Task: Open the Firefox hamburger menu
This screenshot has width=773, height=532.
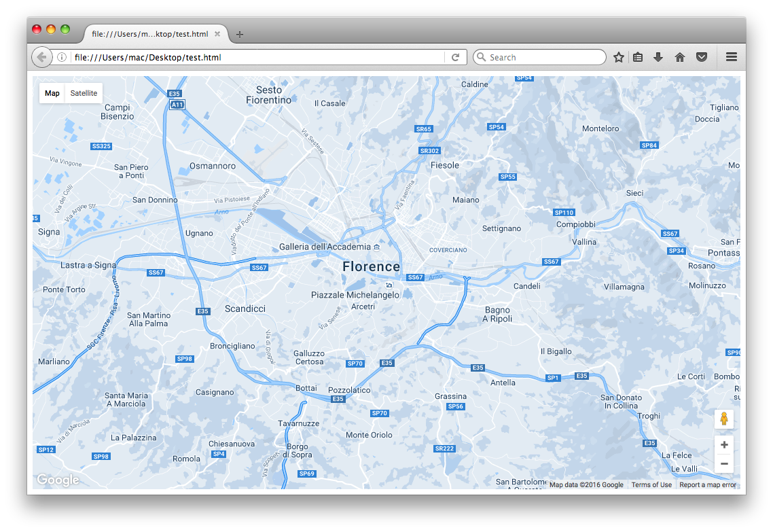Action: (x=732, y=57)
